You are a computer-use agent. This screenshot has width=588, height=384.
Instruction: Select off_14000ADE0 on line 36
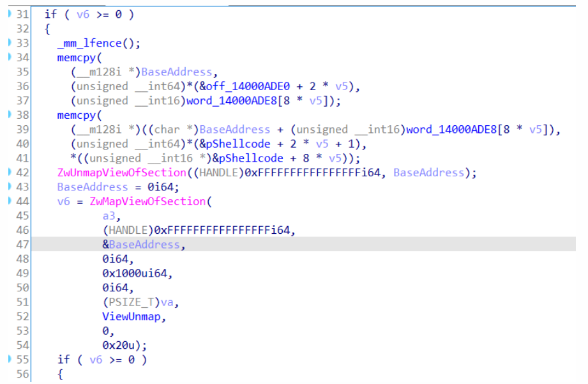tap(248, 86)
